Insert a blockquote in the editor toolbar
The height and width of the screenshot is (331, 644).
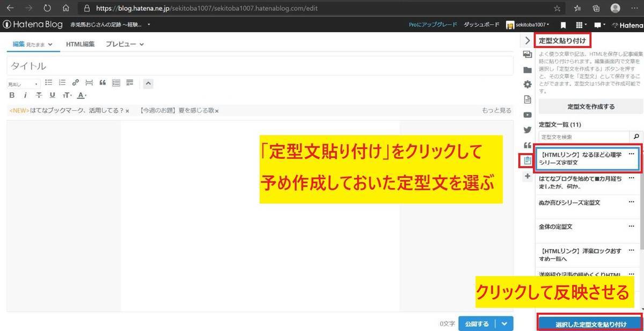click(103, 83)
